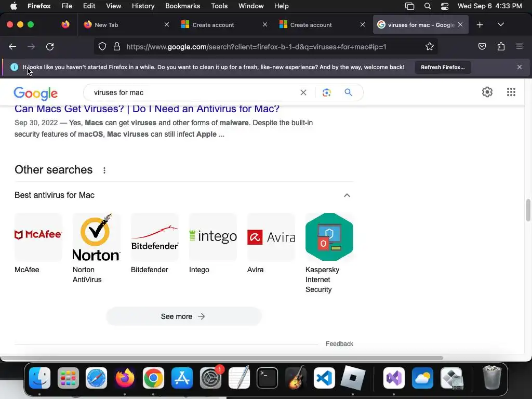Reload the current page
The image size is (532, 399).
pyautogui.click(x=50, y=47)
